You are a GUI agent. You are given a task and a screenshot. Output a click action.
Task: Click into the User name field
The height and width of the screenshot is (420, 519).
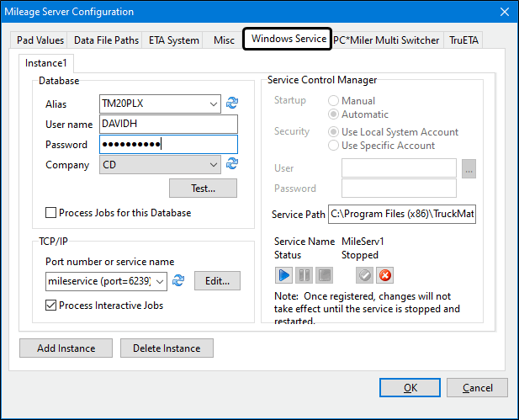click(x=167, y=125)
